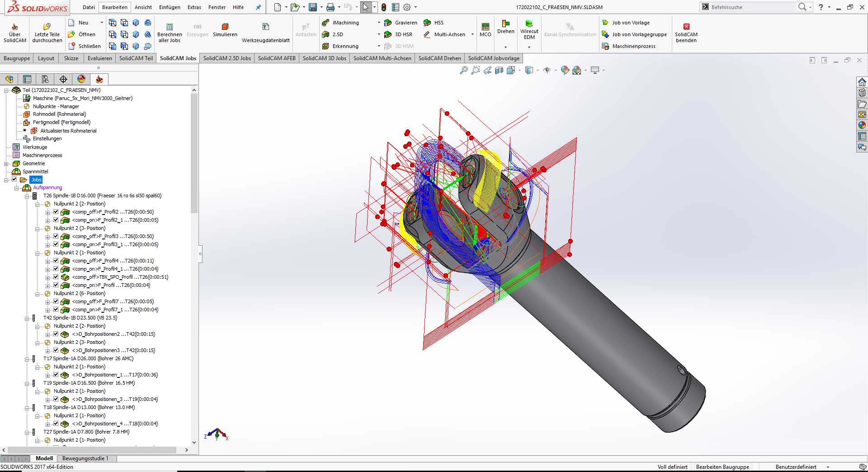
Task: Open the DisplayManager panel tab
Action: tap(81, 79)
